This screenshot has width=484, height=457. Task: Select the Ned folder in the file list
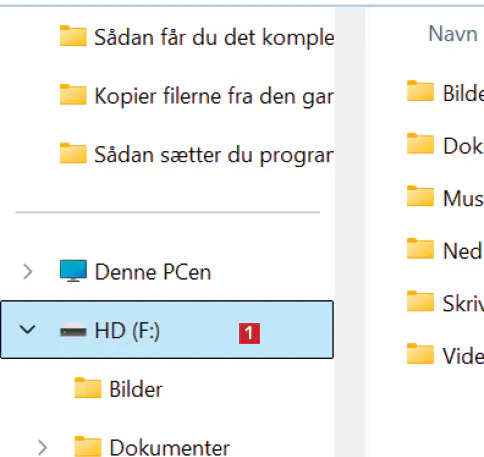[x=445, y=250]
